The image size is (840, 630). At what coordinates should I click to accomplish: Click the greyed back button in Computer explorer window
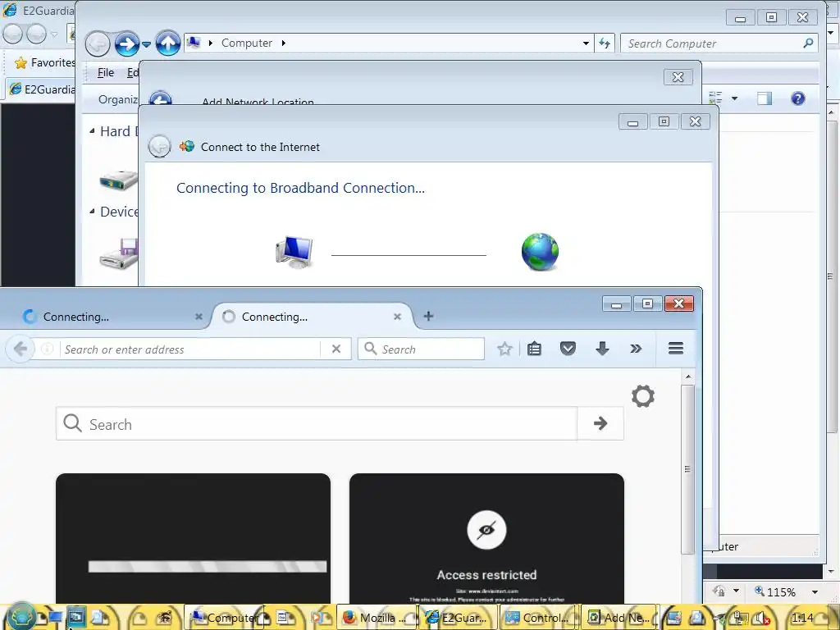point(98,44)
